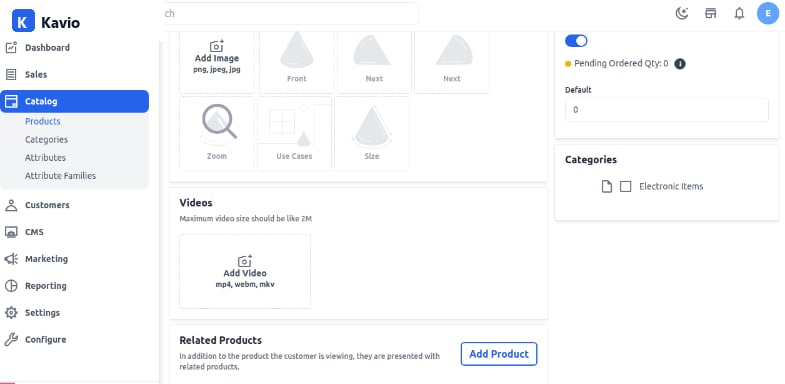Image resolution: width=785 pixels, height=384 pixels.
Task: Select the Zoom image placeholder
Action: (x=217, y=133)
